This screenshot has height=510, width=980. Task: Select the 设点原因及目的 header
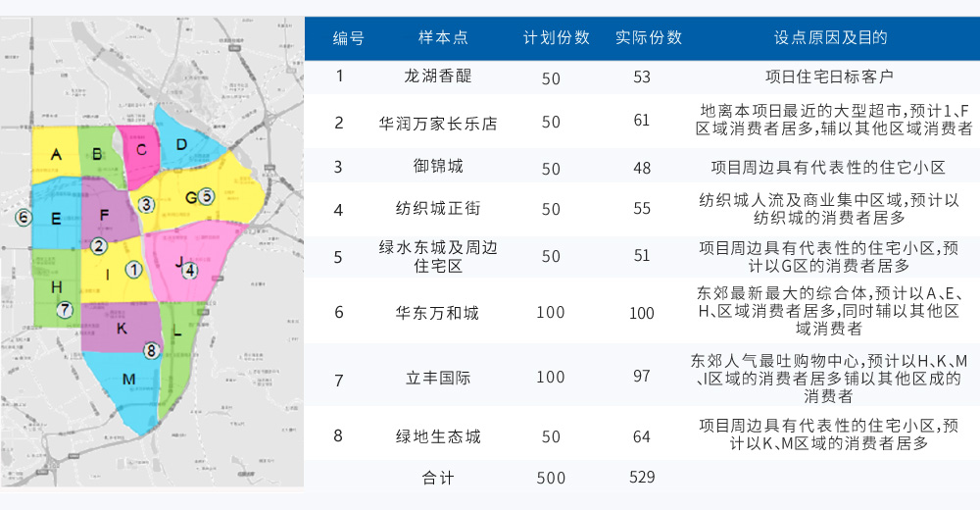(830, 38)
